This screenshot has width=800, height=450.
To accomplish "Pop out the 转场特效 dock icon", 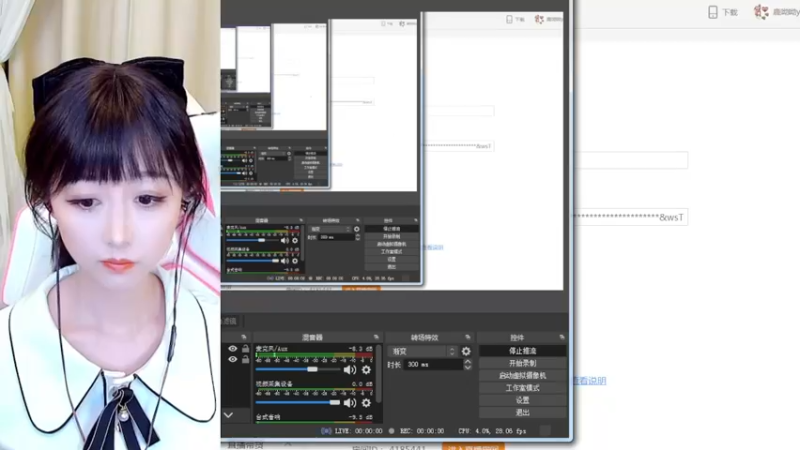I will click(x=468, y=337).
